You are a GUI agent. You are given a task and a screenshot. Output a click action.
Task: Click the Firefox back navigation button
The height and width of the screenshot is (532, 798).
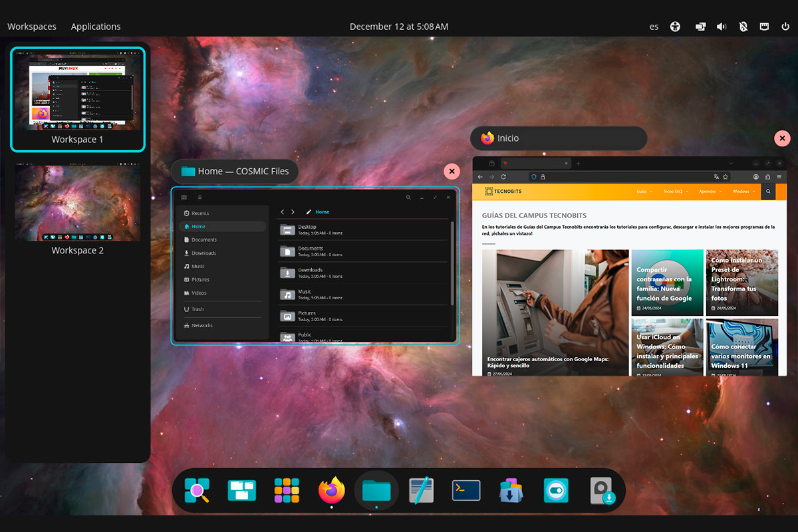pos(480,176)
